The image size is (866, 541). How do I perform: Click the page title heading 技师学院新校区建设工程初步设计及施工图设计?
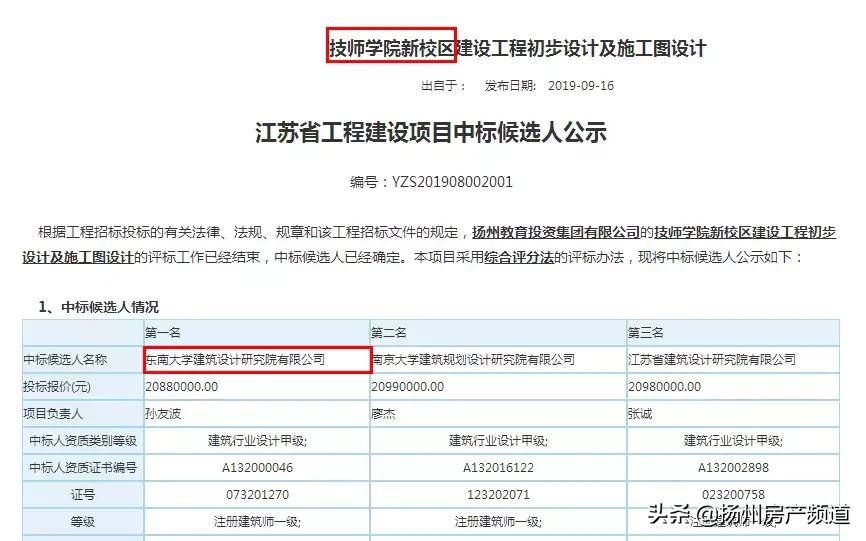(518, 48)
